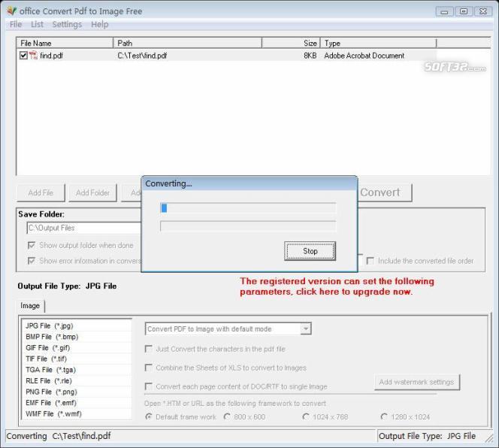Maximize the application window
The height and width of the screenshot is (448, 499).
(464, 11)
